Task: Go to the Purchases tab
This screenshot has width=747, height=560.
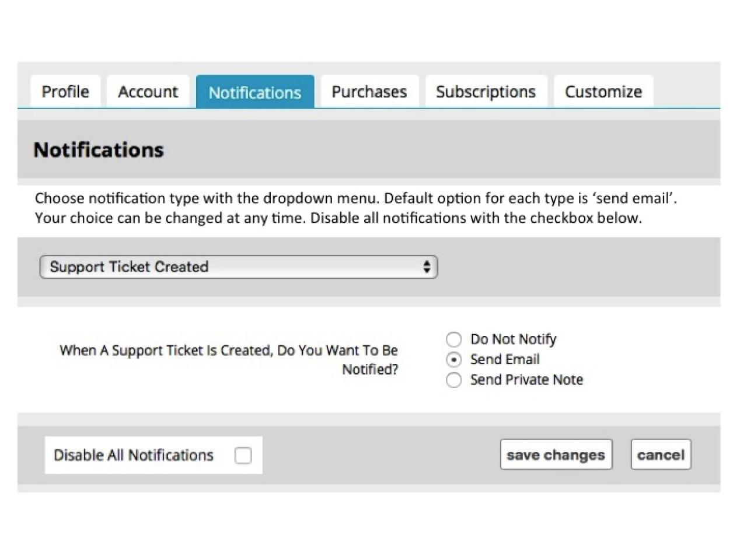Action: point(369,92)
